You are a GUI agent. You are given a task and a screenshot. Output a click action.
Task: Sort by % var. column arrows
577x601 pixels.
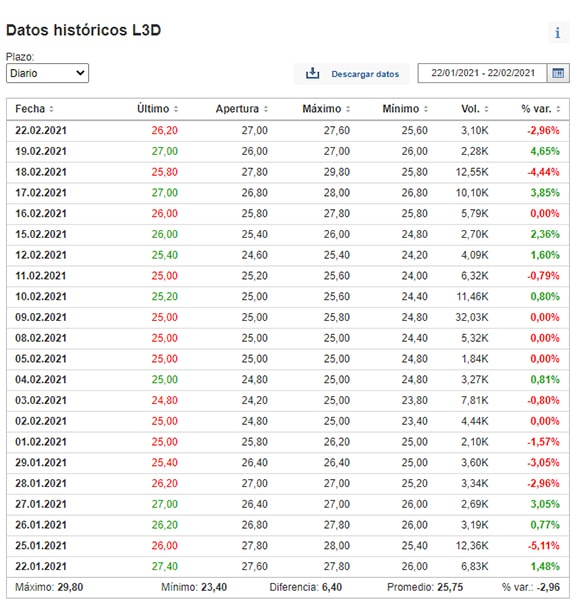[558, 109]
